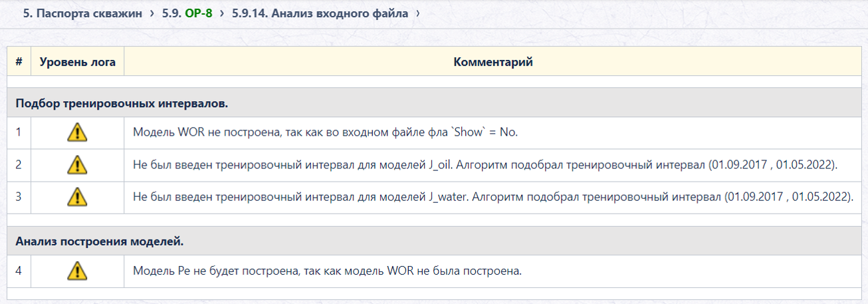Click the warning icon for the J_oil row

[x=77, y=164]
